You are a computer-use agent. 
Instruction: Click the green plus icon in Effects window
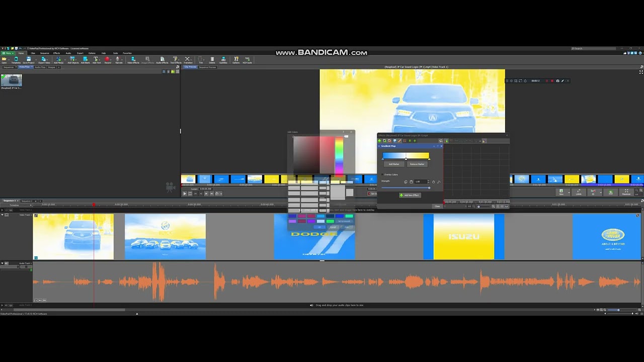click(379, 141)
